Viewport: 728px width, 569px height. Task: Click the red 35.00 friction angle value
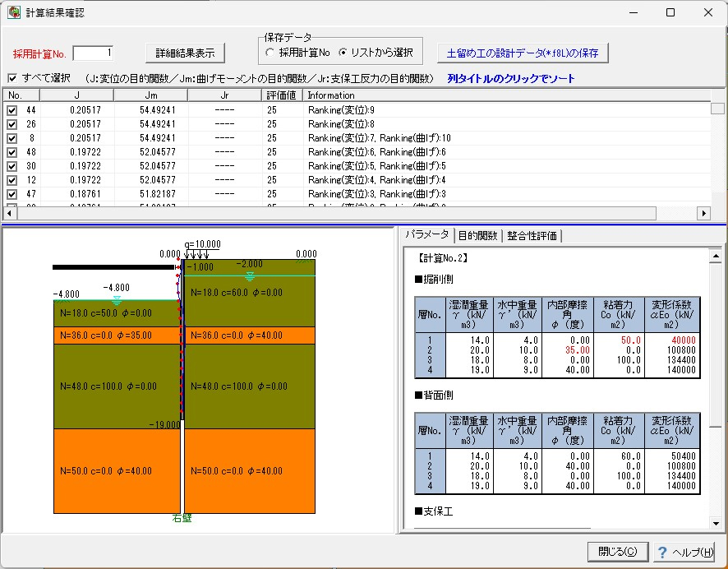tap(578, 350)
